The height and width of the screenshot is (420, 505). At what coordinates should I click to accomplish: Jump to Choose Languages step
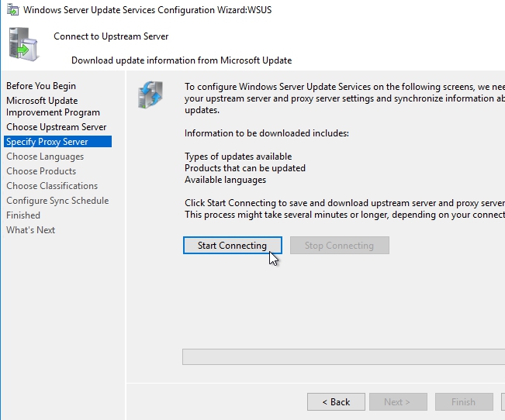point(45,157)
